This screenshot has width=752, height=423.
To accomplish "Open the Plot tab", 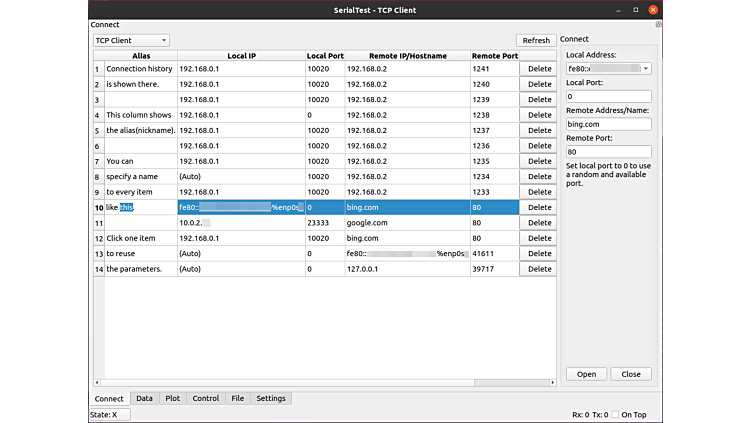I will click(172, 398).
